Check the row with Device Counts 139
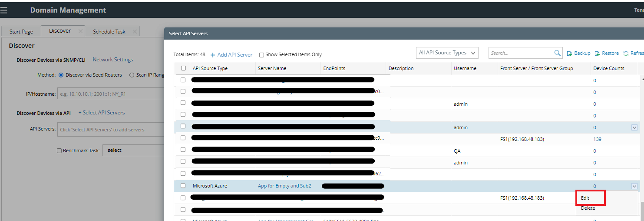The image size is (644, 221). pyautogui.click(x=183, y=139)
